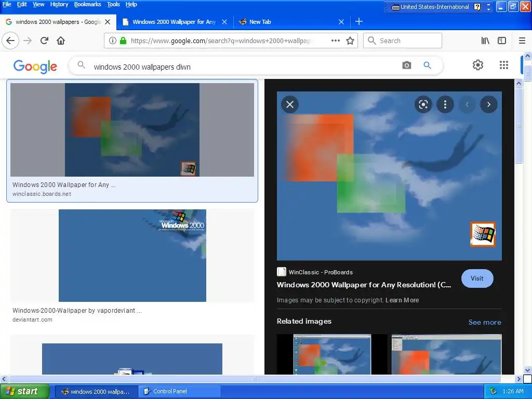Open the Google apps grid
This screenshot has width=532, height=399.
[x=503, y=65]
